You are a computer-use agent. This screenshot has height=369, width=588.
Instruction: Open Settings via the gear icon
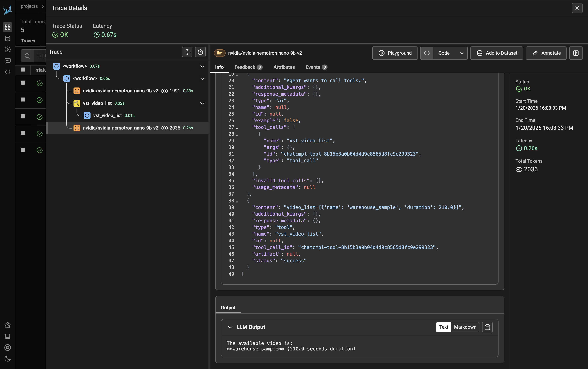(x=7, y=325)
